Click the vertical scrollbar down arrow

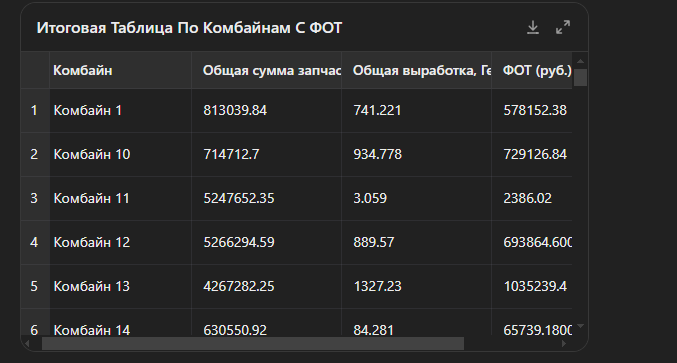point(580,326)
